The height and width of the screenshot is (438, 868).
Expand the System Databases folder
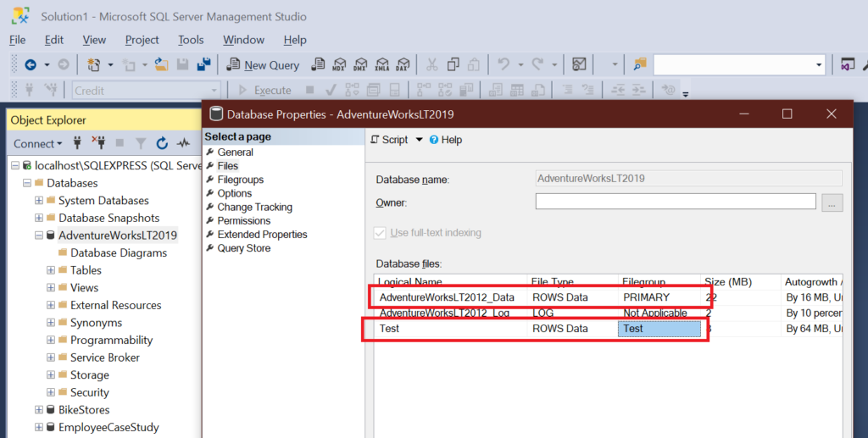tap(39, 201)
